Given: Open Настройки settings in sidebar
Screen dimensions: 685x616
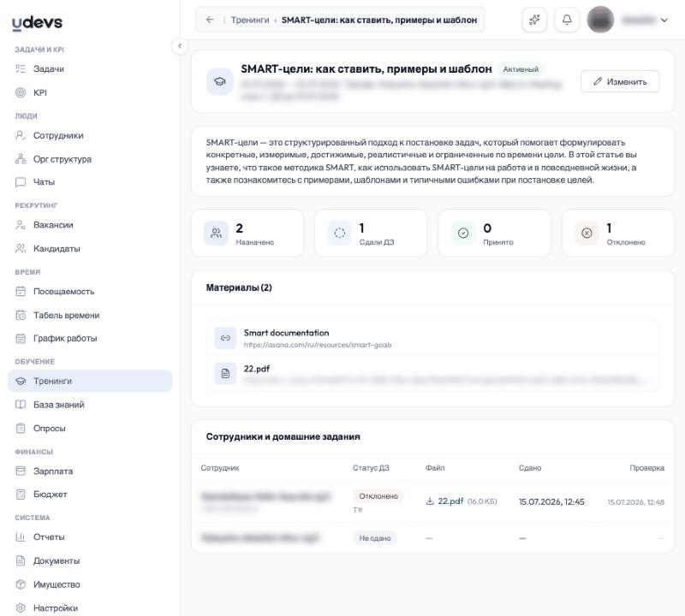Looking at the screenshot, I should [x=90, y=607].
